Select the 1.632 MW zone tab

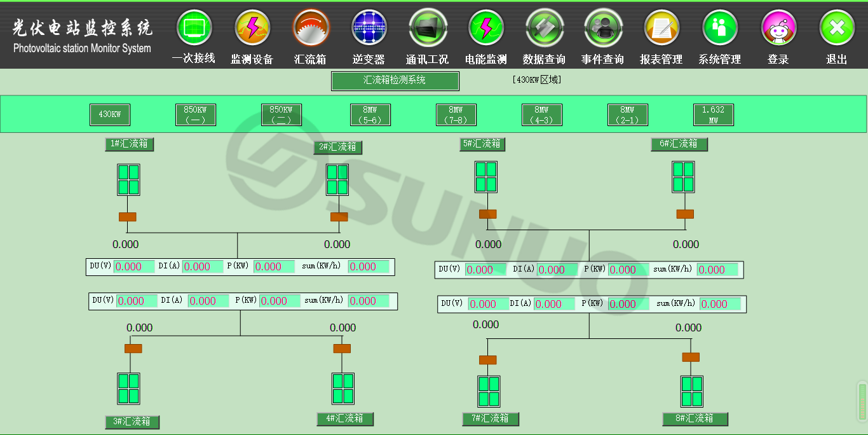[x=713, y=115]
